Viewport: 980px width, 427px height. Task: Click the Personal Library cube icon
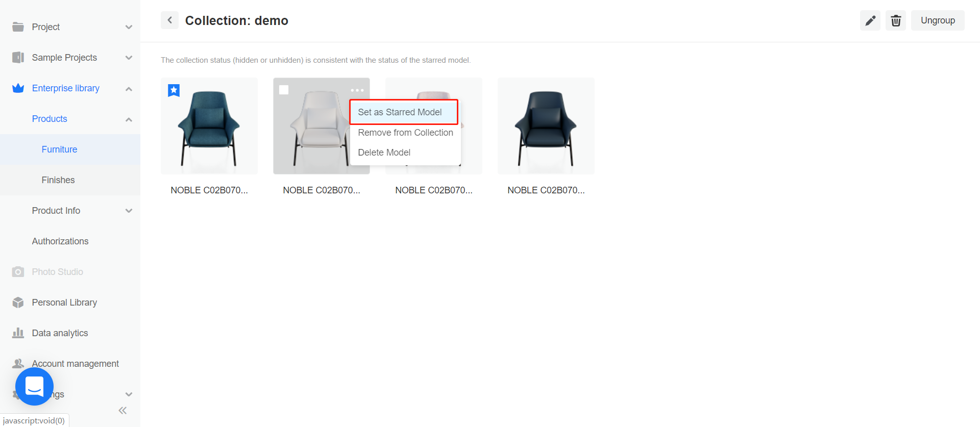(18, 303)
